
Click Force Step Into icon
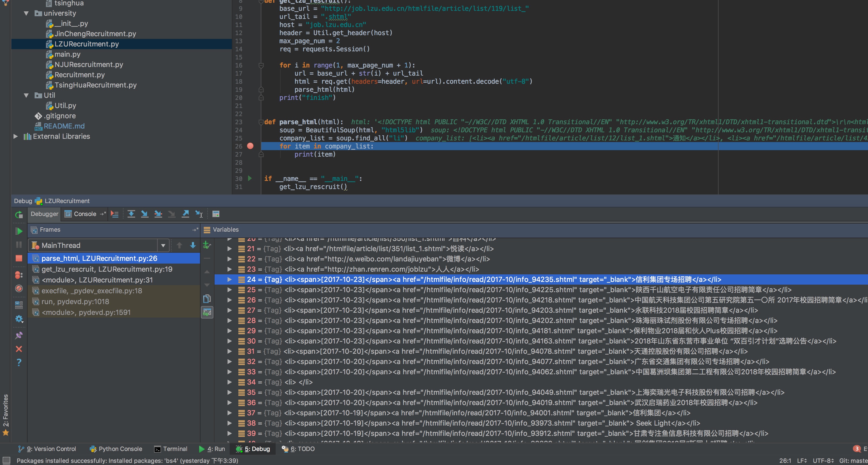click(172, 214)
